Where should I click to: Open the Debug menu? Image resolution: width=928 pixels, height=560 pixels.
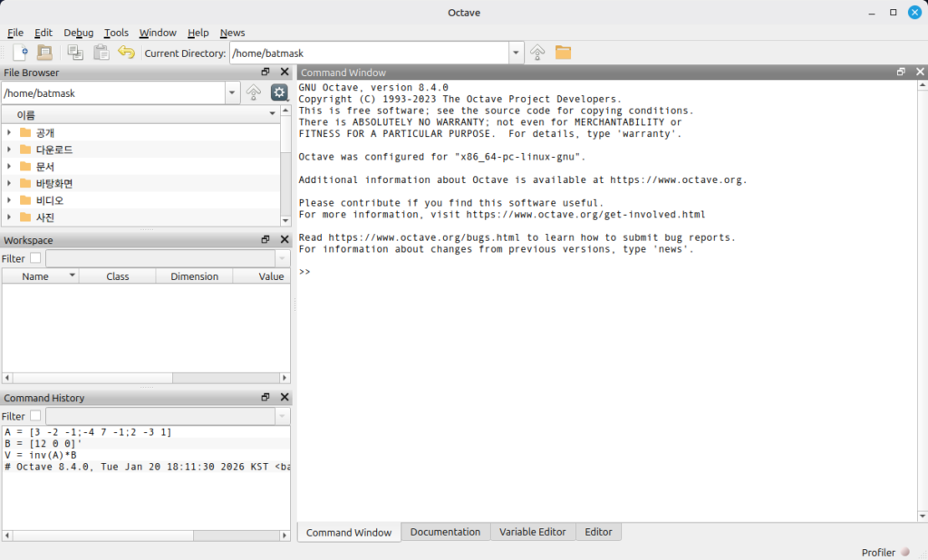tap(78, 33)
